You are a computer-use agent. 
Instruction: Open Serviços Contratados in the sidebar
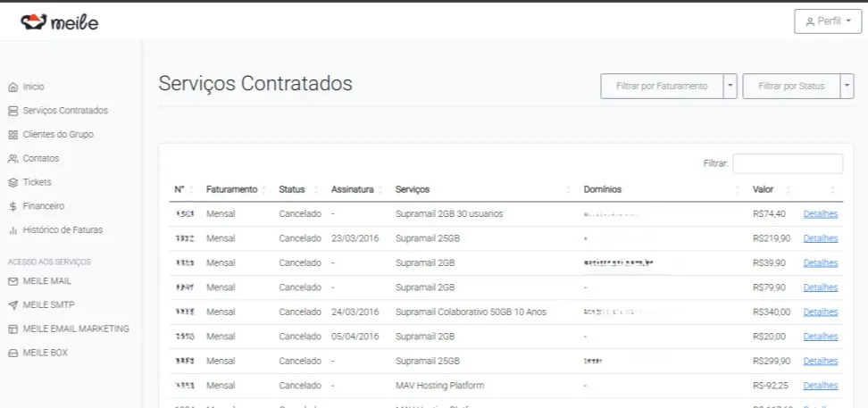tap(65, 111)
